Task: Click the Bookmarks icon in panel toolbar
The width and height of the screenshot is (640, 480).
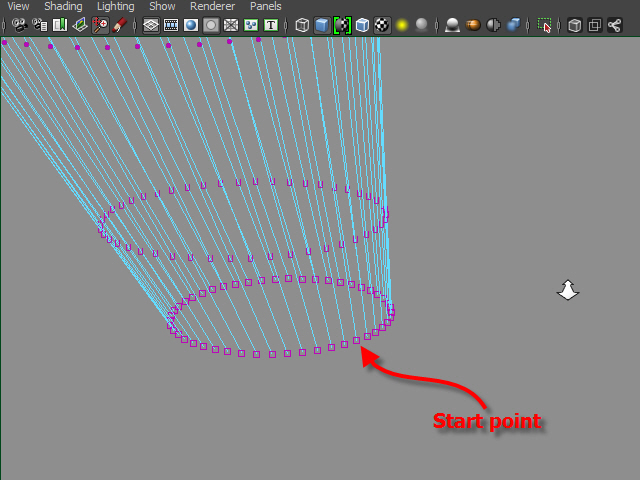Action: click(x=59, y=25)
